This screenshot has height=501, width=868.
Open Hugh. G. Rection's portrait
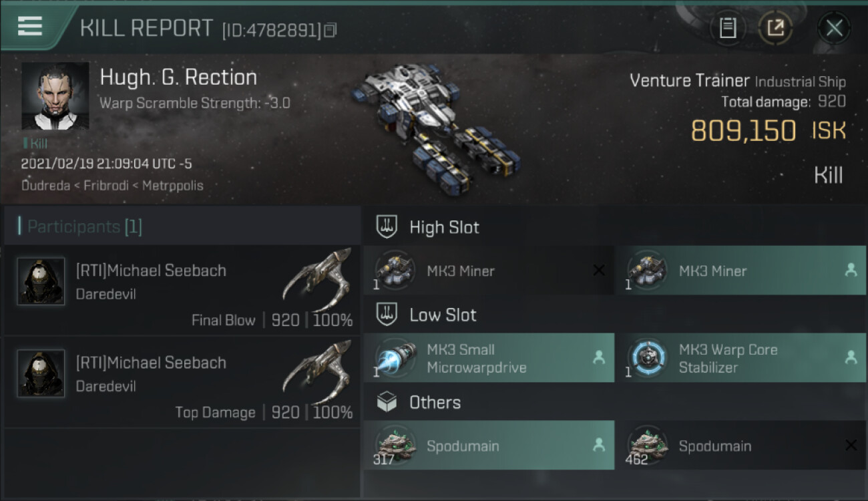click(55, 96)
